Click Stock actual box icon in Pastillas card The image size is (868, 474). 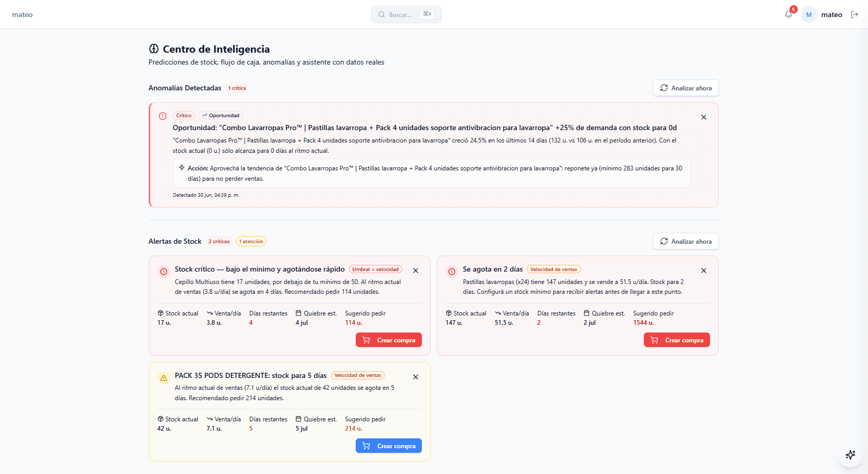tap(449, 313)
